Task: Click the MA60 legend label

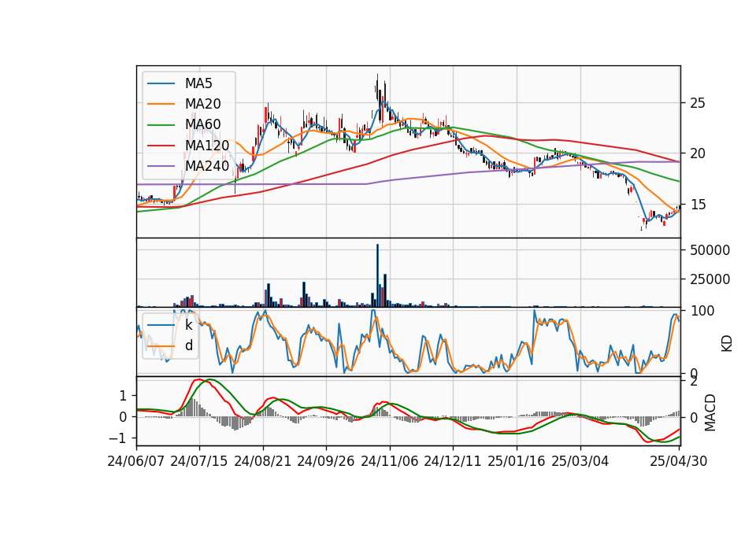Action: 202,124
